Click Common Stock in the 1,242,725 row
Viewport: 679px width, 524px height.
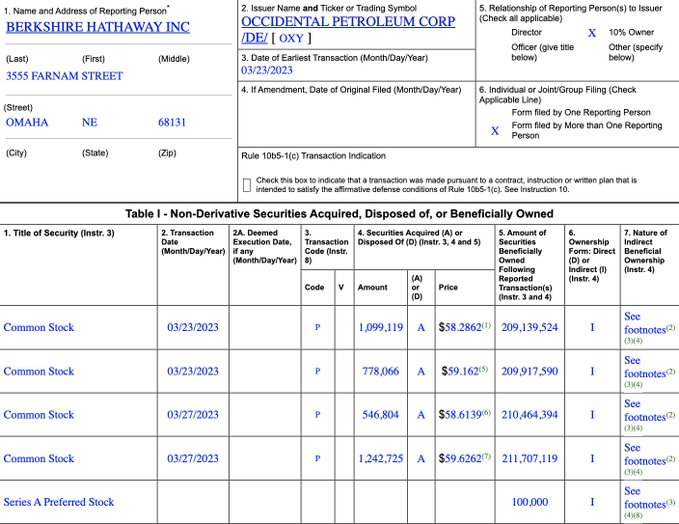39,459
